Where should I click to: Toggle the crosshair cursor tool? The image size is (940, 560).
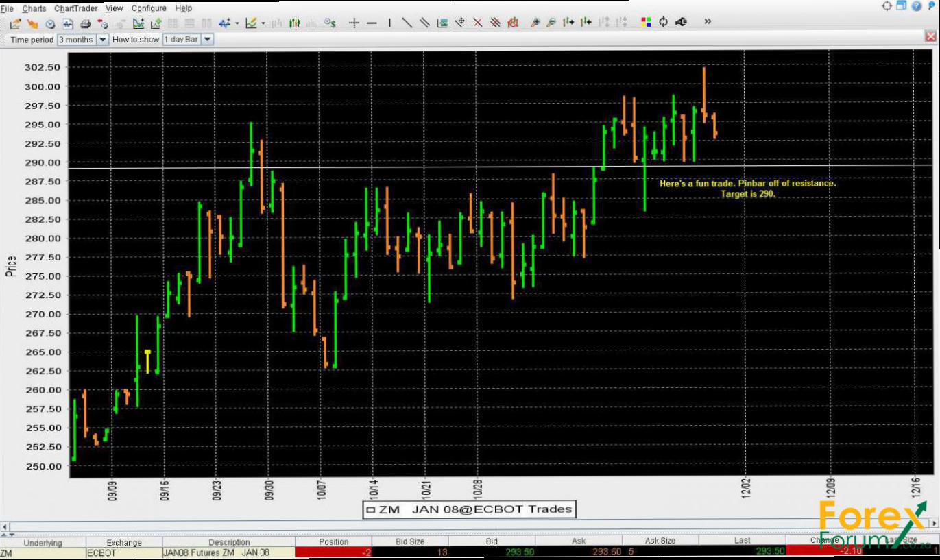[x=354, y=23]
